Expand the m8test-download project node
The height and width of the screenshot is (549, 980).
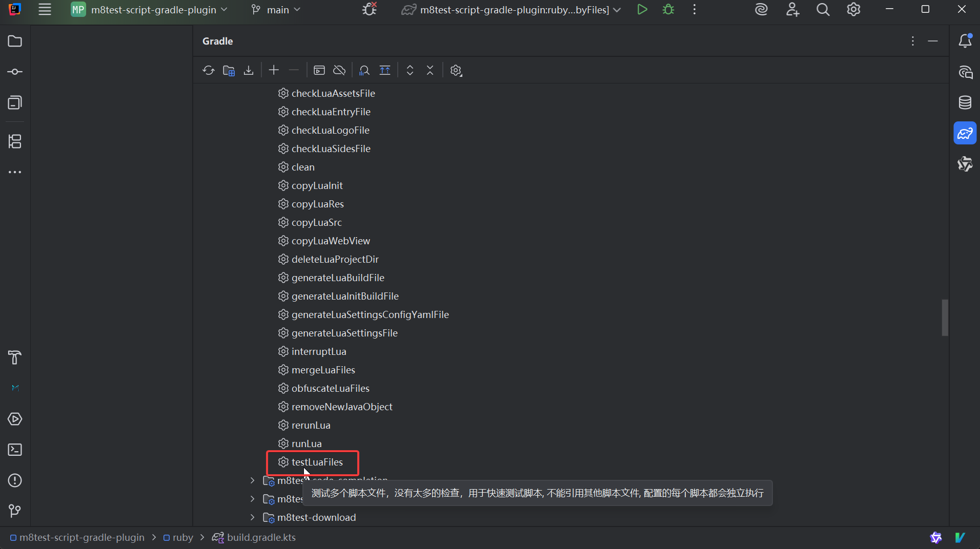(252, 517)
